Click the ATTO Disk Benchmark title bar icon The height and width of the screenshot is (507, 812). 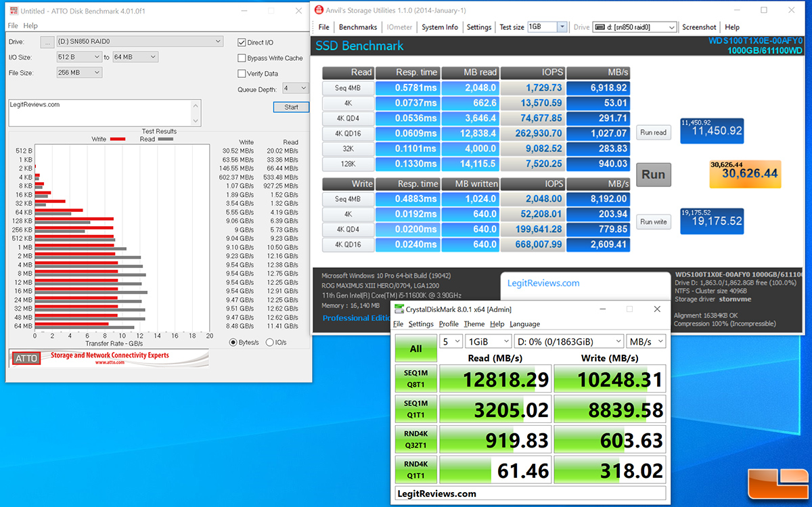click(14, 12)
